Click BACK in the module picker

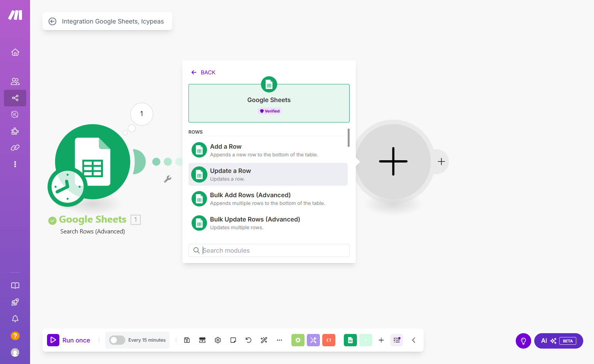(203, 72)
